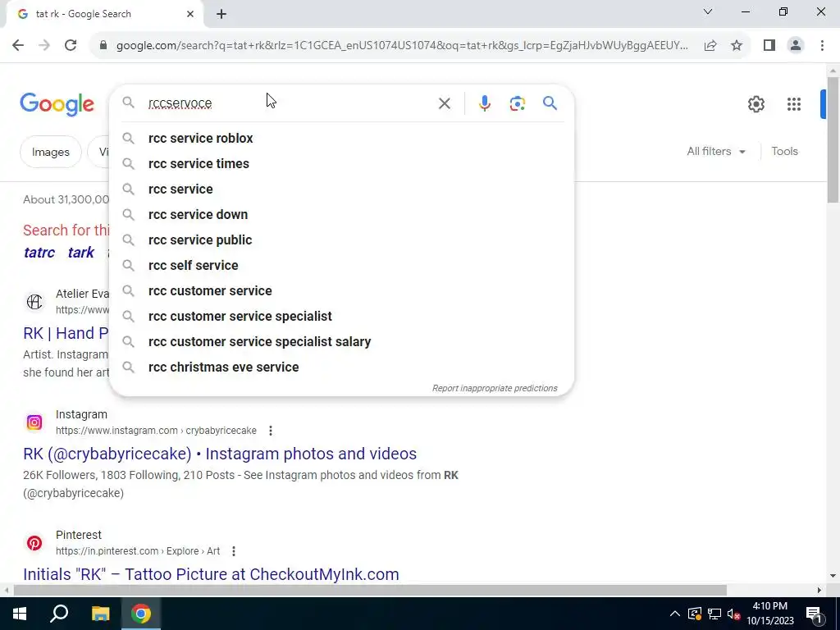Viewport: 840px width, 630px height.
Task: Share this page icon in address bar
Action: [x=710, y=46]
